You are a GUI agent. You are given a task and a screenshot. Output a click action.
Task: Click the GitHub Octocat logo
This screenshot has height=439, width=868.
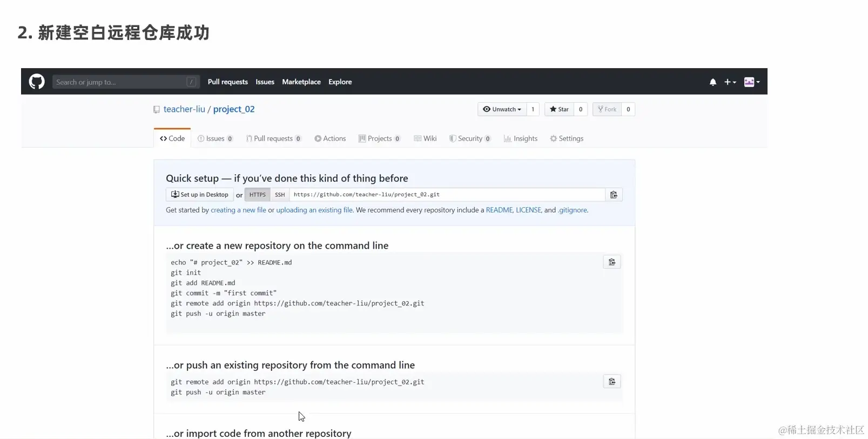coord(37,82)
